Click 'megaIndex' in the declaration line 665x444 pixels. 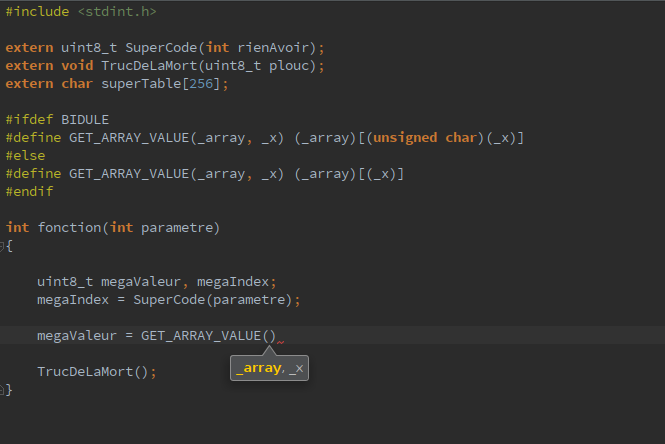click(x=233, y=282)
